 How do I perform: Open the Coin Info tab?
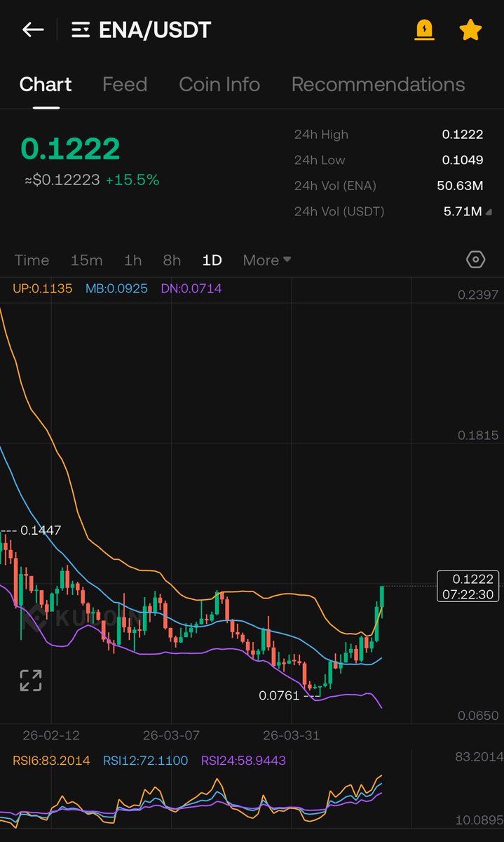(219, 85)
